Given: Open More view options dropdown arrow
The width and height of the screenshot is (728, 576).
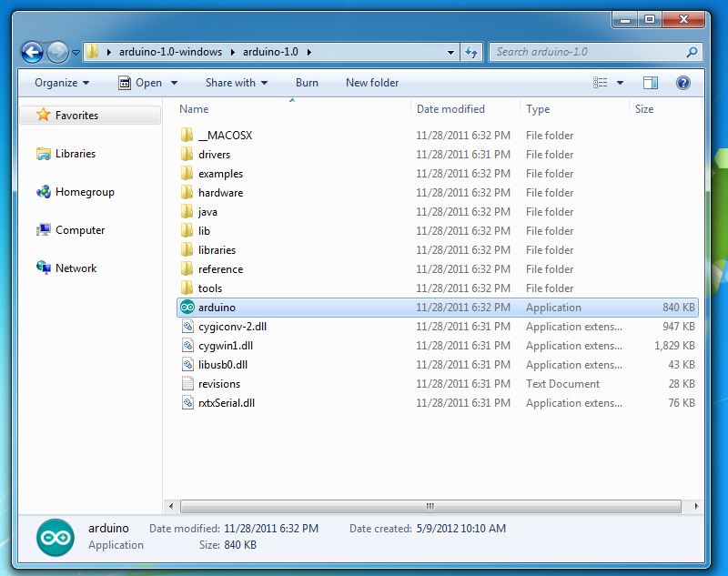Looking at the screenshot, I should tap(620, 83).
